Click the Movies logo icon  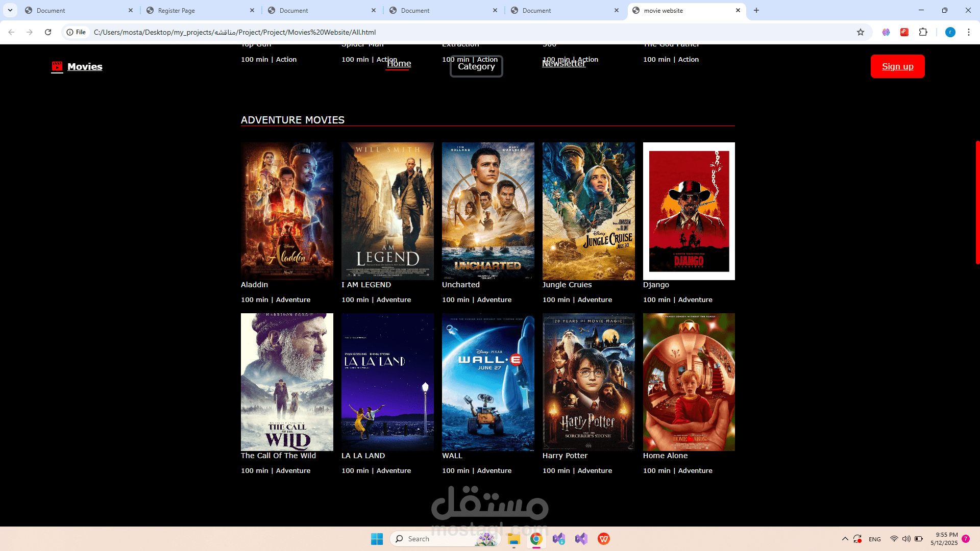pyautogui.click(x=57, y=66)
